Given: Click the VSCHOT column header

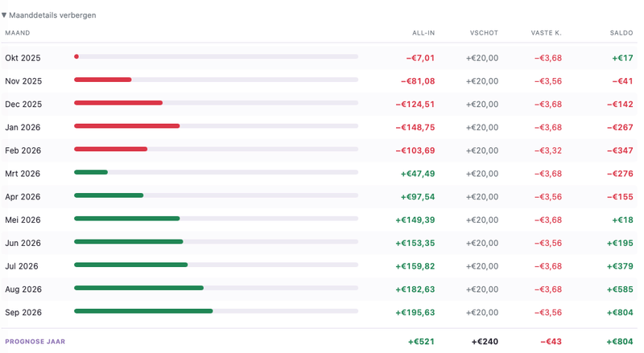Looking at the screenshot, I should [x=484, y=33].
